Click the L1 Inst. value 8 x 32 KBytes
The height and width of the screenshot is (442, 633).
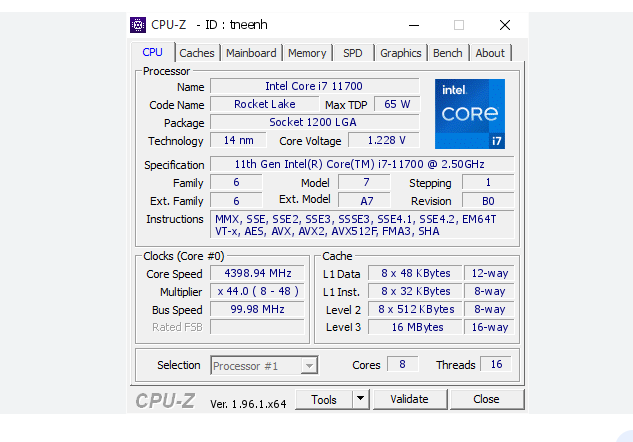[x=415, y=291]
